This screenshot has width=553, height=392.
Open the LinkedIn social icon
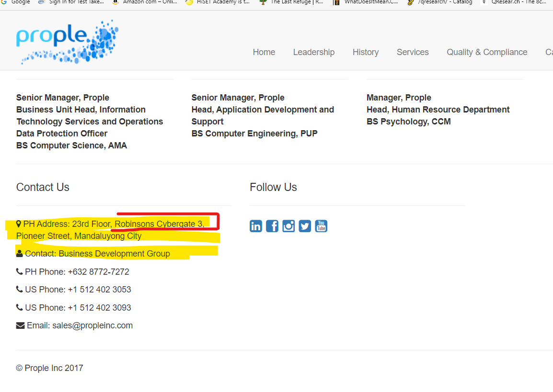pyautogui.click(x=256, y=226)
